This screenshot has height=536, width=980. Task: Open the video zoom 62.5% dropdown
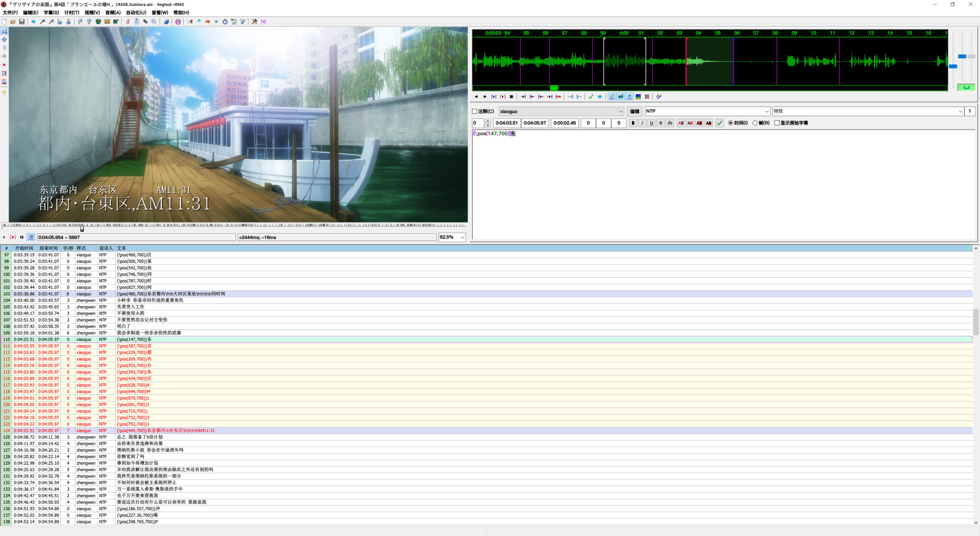point(452,237)
